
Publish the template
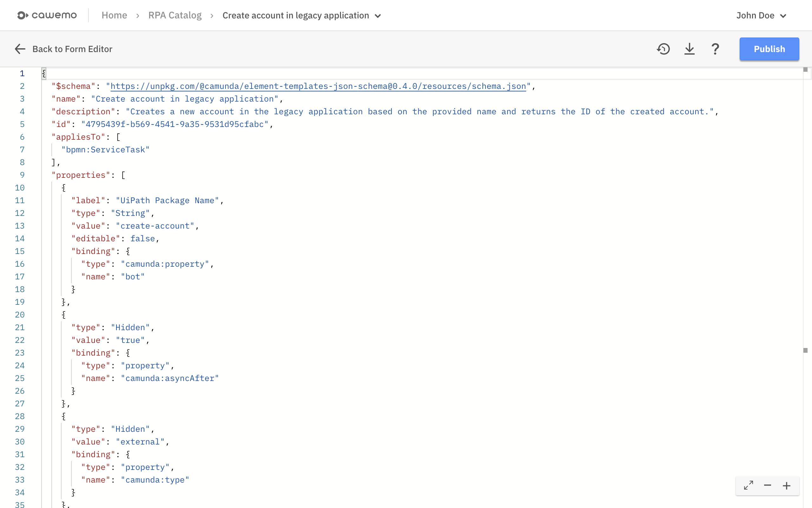tap(769, 49)
